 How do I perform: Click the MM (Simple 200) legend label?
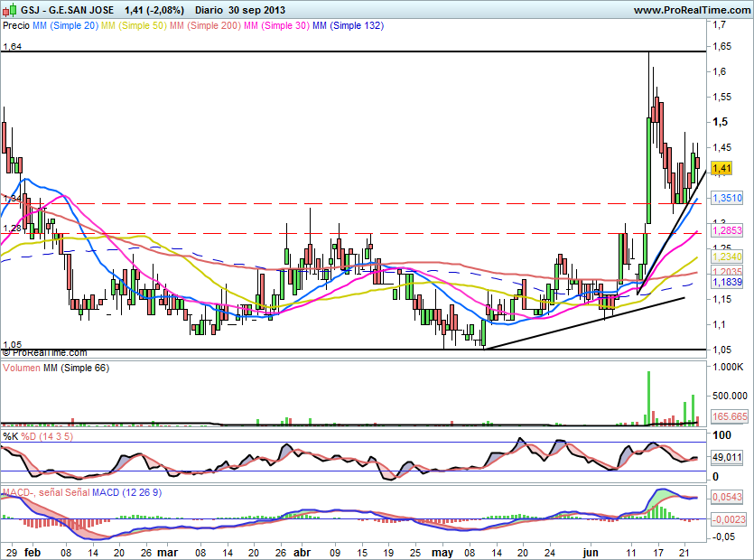[203, 26]
